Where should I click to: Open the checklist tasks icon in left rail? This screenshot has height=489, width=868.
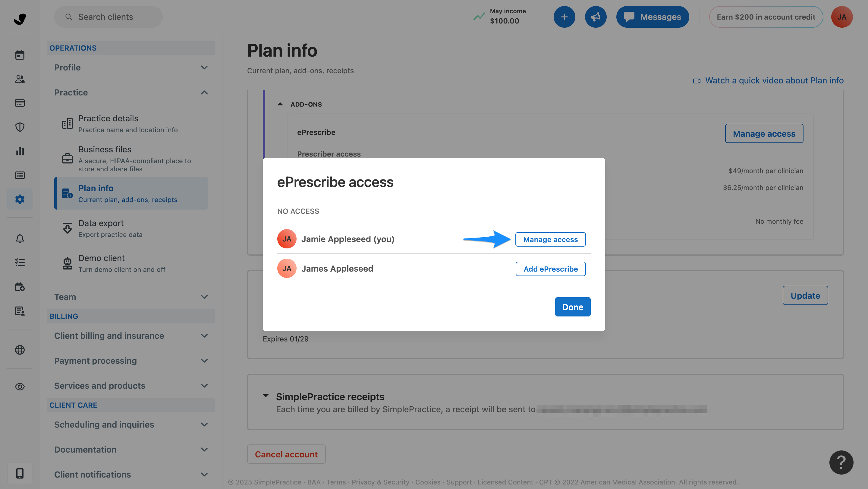point(20,262)
